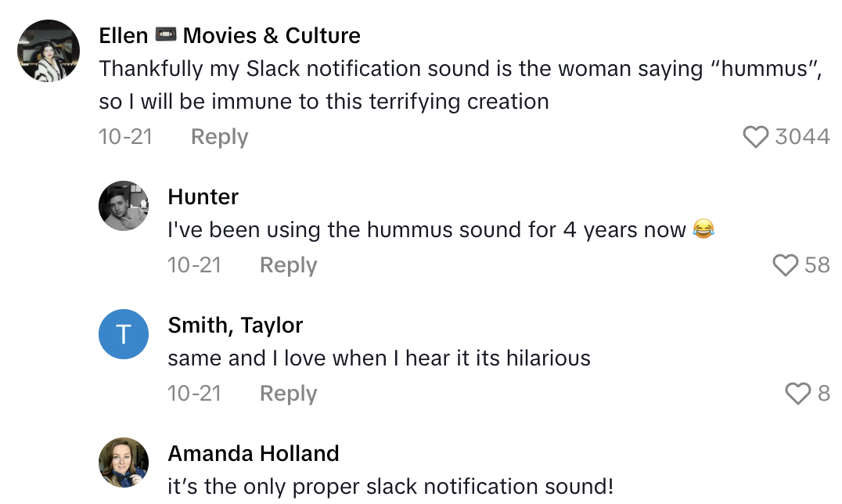The width and height of the screenshot is (842, 504).
Task: Hit Reply below Smith, Taylor's comment
Action: (288, 393)
